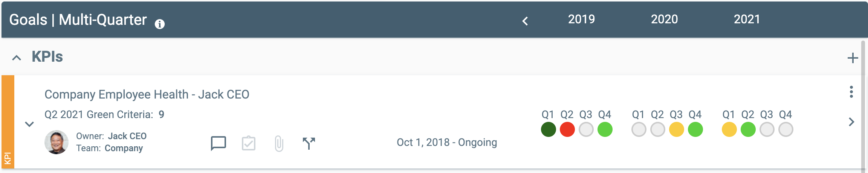The width and height of the screenshot is (868, 173).
Task: Select the empty 2021 Q4 status circle
Action: tap(785, 129)
